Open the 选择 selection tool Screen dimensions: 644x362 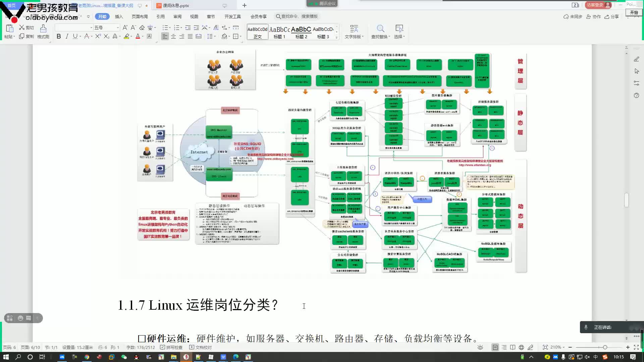pos(399,32)
